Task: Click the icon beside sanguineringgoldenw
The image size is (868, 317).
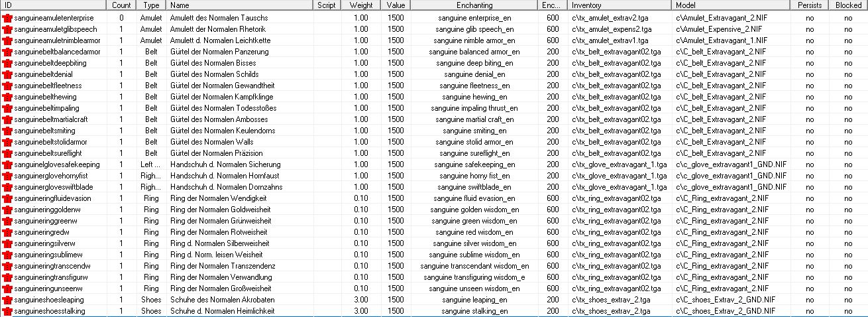Action: 7,210
